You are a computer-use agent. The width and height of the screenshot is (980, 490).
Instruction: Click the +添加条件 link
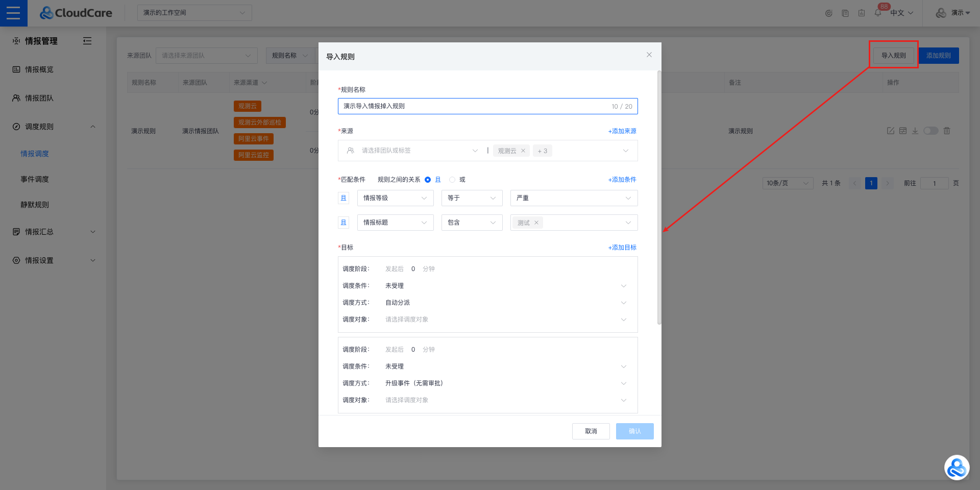(622, 180)
